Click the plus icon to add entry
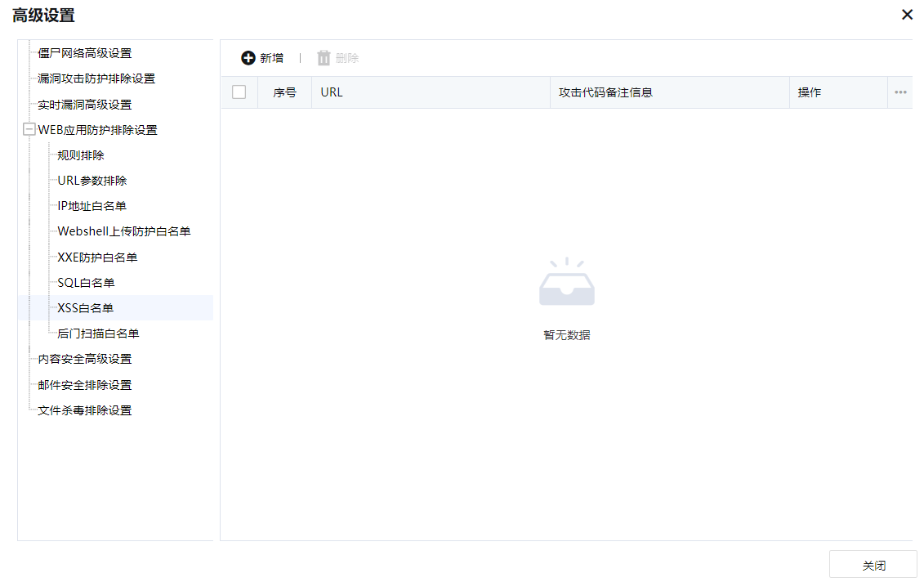The image size is (924, 582). click(x=248, y=58)
